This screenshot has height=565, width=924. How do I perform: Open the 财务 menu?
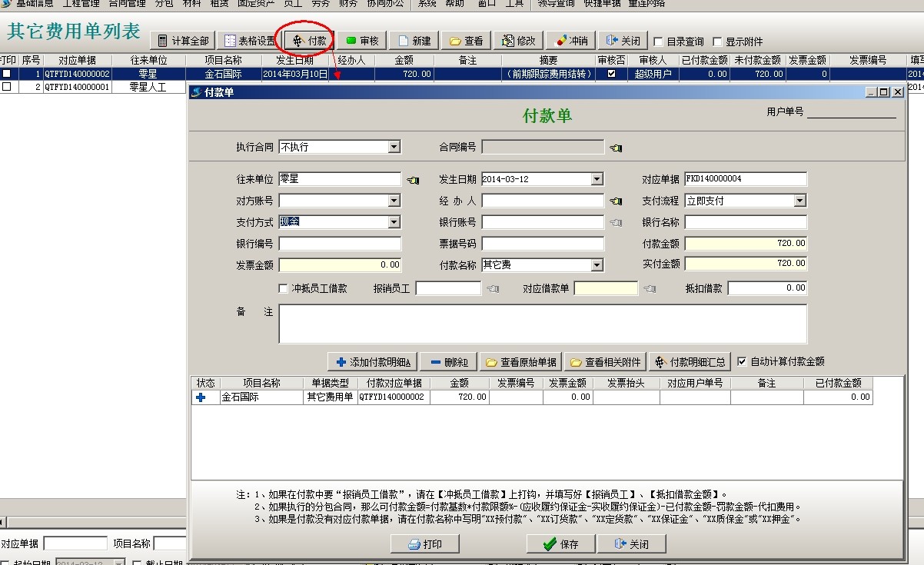pos(348,3)
